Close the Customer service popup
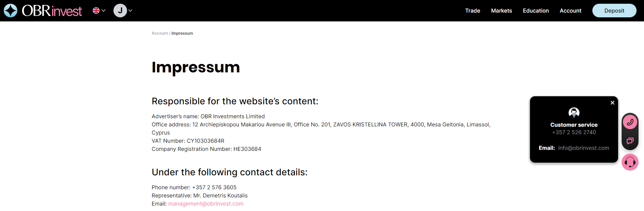The image size is (644, 211). [612, 103]
